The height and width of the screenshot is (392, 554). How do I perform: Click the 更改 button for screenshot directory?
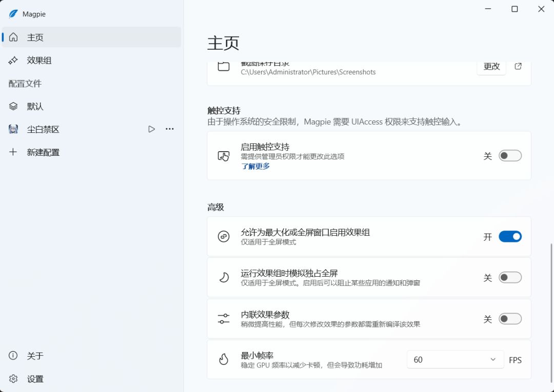[491, 66]
